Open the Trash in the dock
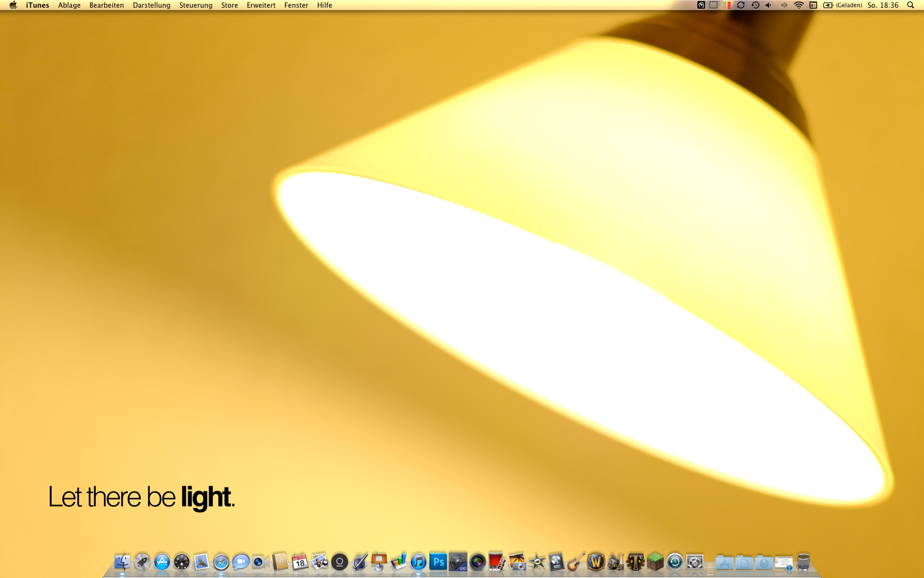This screenshot has width=924, height=578. coord(803,562)
